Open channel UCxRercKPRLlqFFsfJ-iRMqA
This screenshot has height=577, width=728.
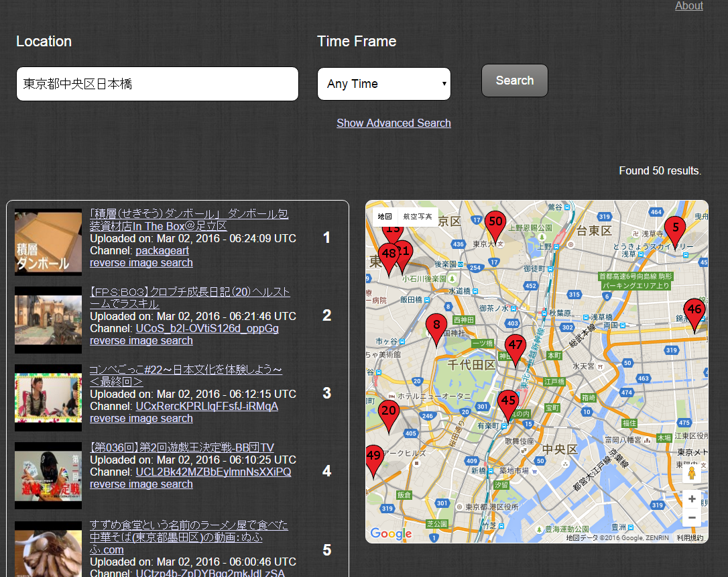pos(206,407)
